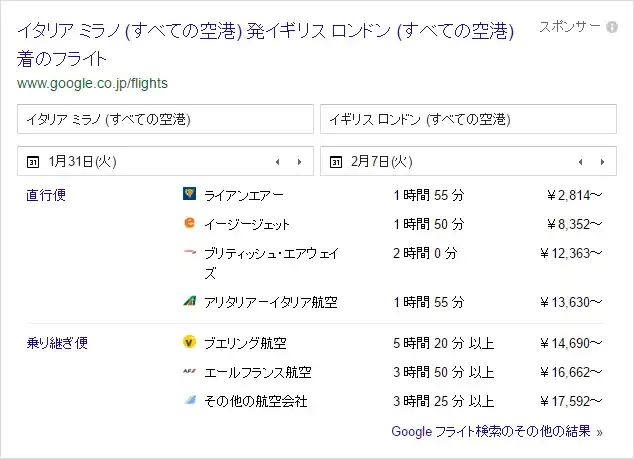Click the 3時間 25分 以上 duration

(444, 402)
